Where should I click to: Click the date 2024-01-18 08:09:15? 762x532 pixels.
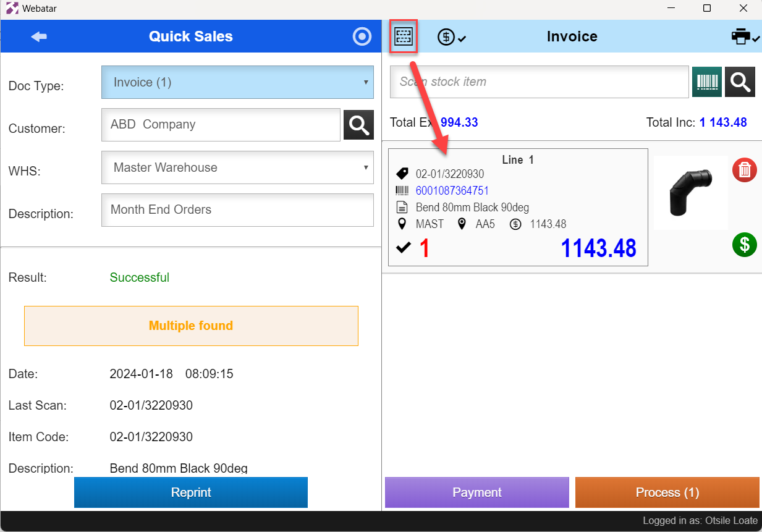171,374
